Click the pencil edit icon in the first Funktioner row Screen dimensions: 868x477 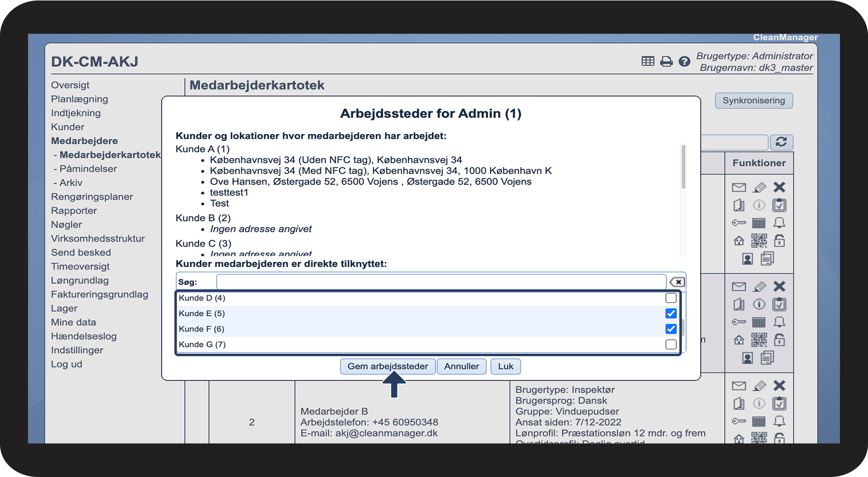point(759,187)
